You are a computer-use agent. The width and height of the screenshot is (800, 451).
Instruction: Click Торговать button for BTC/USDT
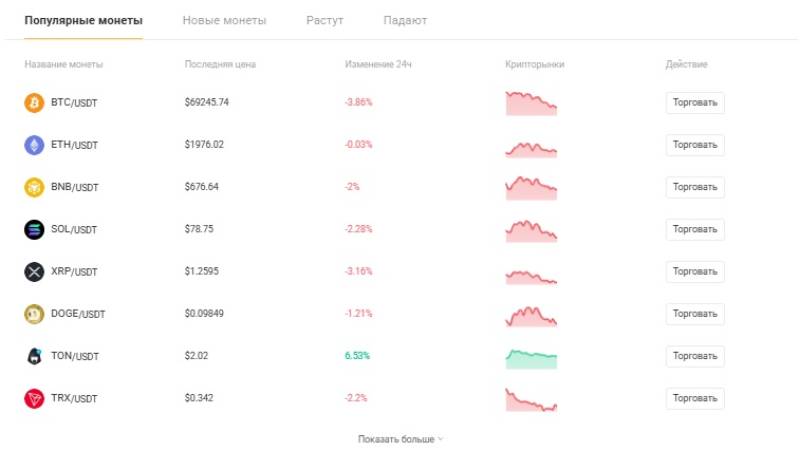695,103
